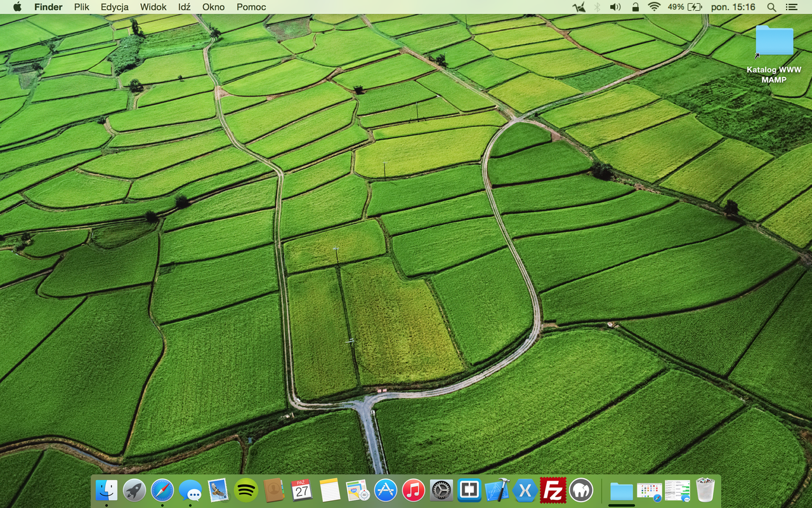
Task: Open second minimized window thumbnail in dock
Action: coord(678,490)
